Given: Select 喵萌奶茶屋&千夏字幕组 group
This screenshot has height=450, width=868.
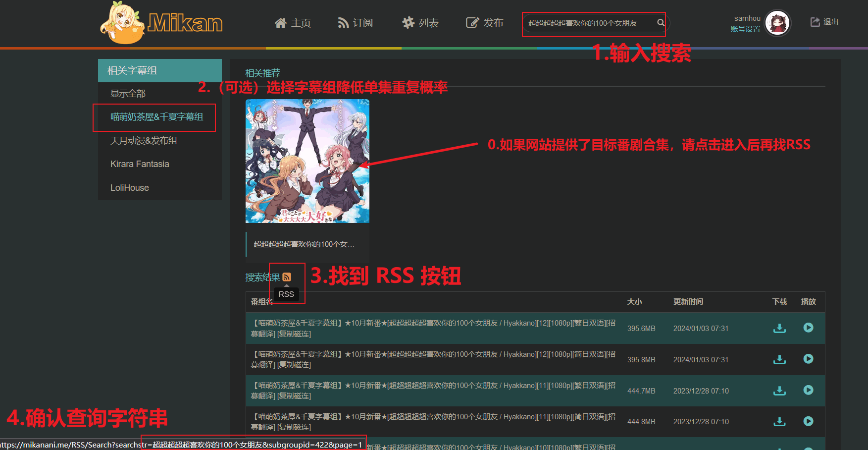Looking at the screenshot, I should [x=156, y=117].
